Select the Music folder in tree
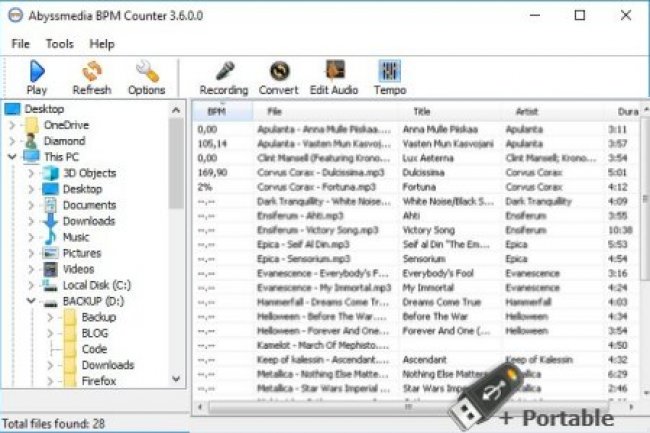650x433 pixels. [x=75, y=237]
